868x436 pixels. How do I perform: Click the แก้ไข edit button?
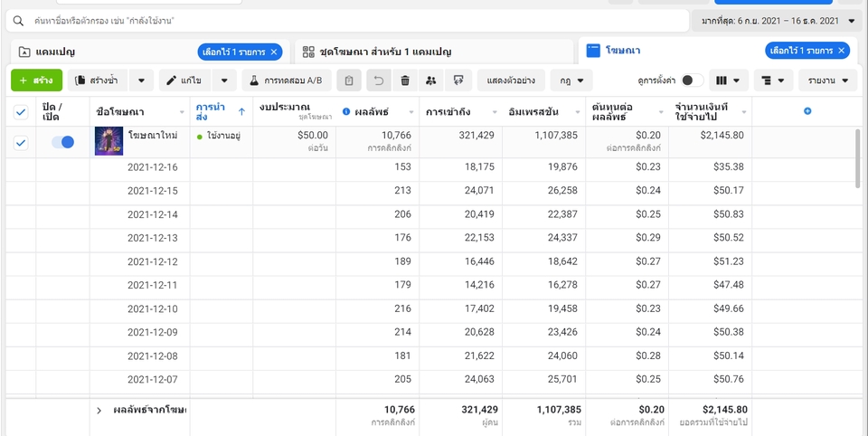tap(186, 81)
